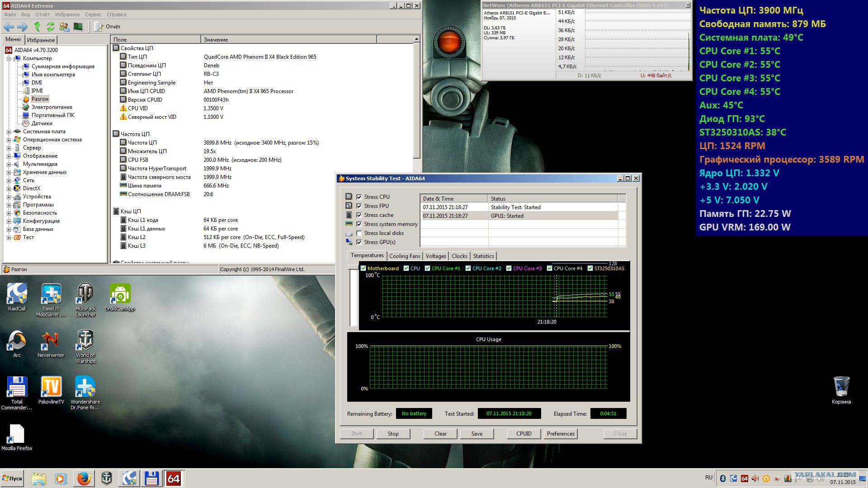Uncheck CPU Core #1 in the graph legend
The width and height of the screenshot is (868, 488).
427,268
